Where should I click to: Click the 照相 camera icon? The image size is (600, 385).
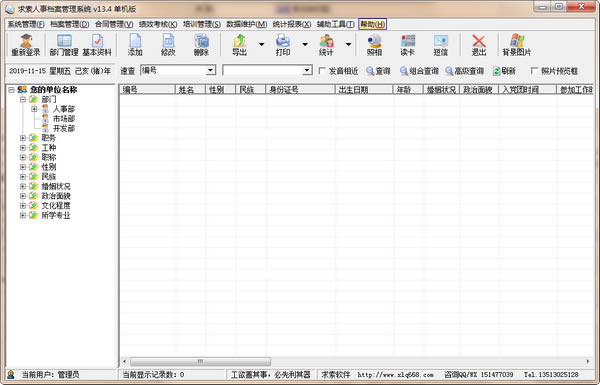(x=374, y=45)
